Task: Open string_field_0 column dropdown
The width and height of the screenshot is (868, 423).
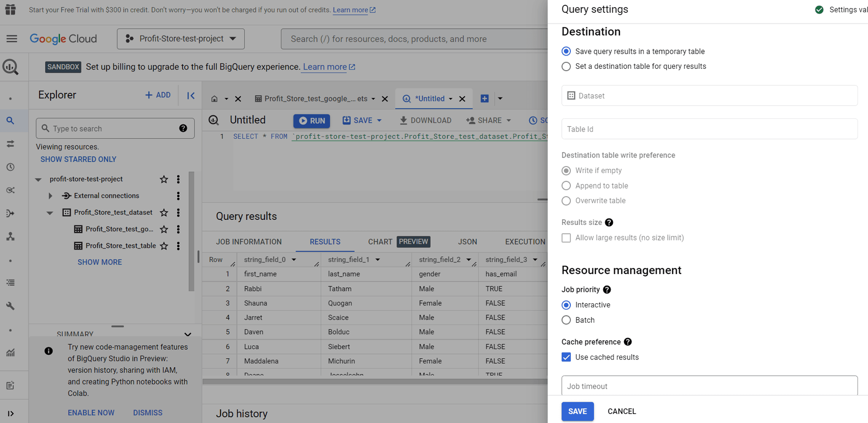Action: 294,260
